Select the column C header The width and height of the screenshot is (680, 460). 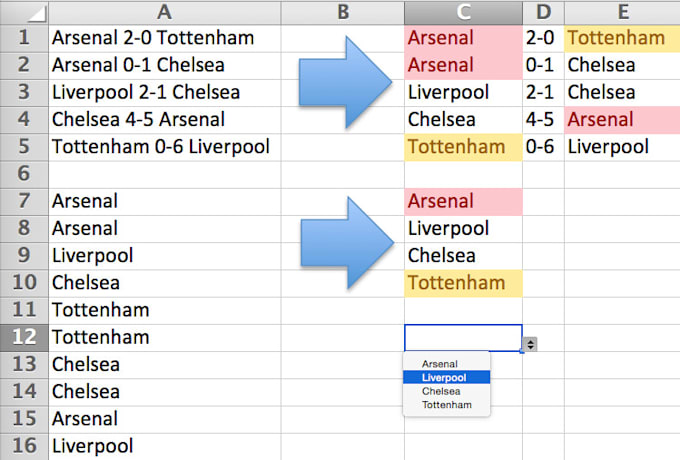coord(463,12)
